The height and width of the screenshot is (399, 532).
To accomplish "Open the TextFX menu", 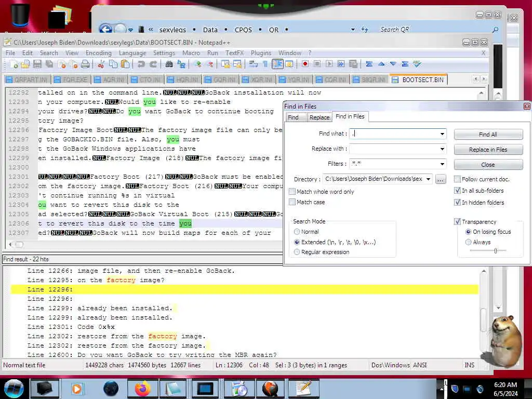I will 234,53.
